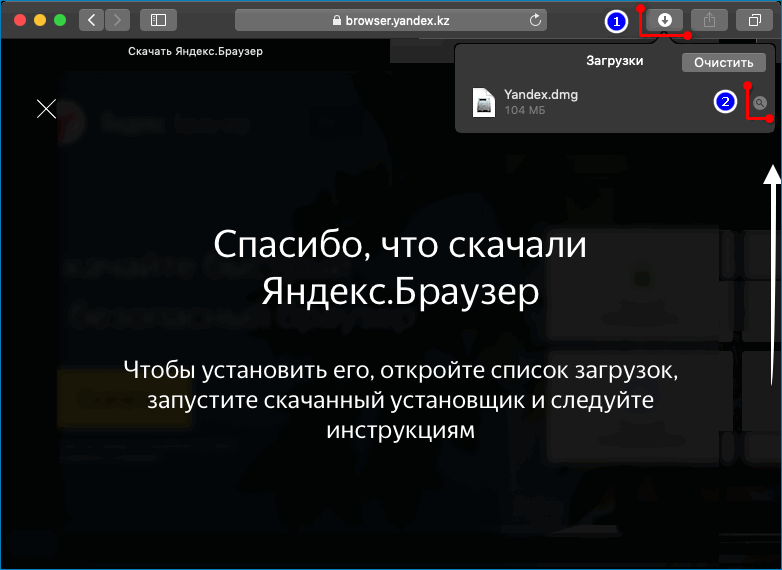Image resolution: width=782 pixels, height=570 pixels.
Task: Close the thank-you overlay with X
Action: coord(46,109)
